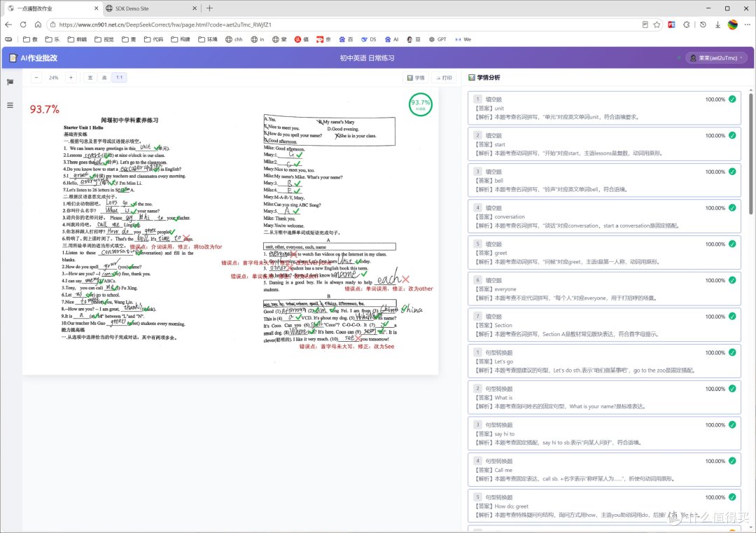Screen dimensions: 756x533
Task: Switch to the SDK Demo Site tab
Action: (150, 8)
